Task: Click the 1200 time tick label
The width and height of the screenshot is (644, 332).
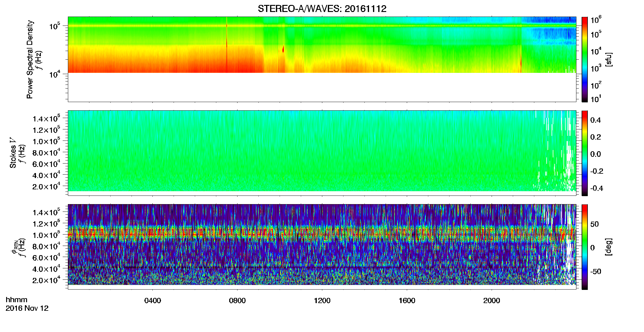Action: 322,301
